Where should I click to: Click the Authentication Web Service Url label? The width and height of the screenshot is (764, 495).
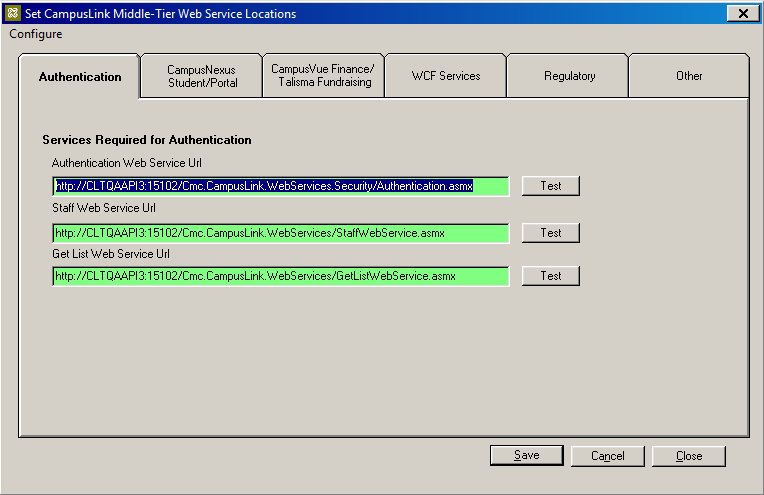[127, 163]
